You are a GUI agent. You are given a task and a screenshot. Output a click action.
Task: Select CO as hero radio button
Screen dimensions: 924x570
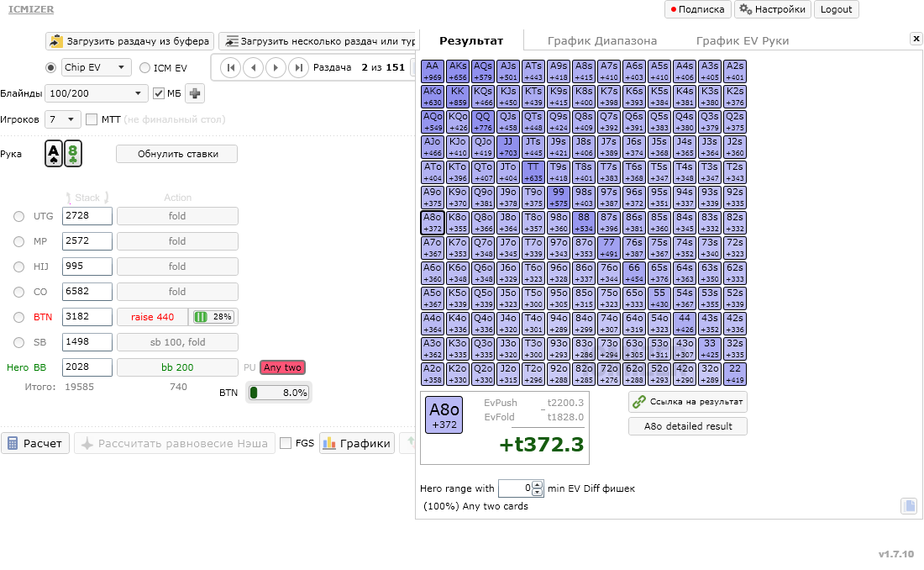[x=18, y=292]
